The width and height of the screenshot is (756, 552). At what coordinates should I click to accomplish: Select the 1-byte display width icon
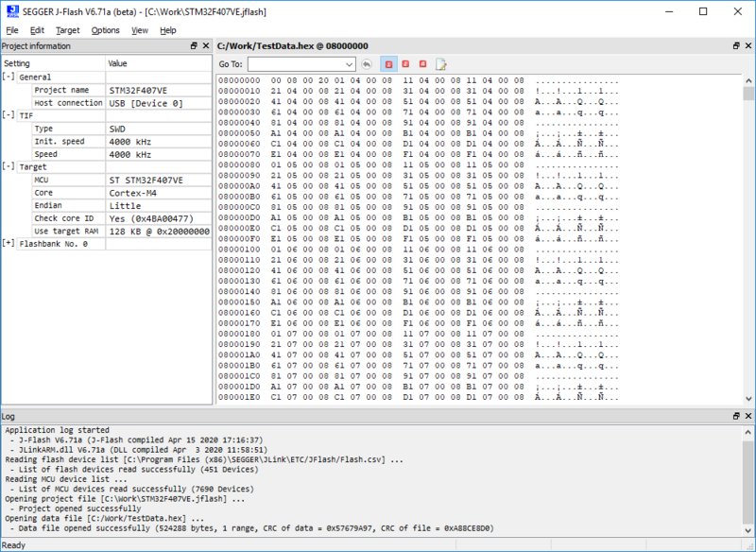point(388,63)
